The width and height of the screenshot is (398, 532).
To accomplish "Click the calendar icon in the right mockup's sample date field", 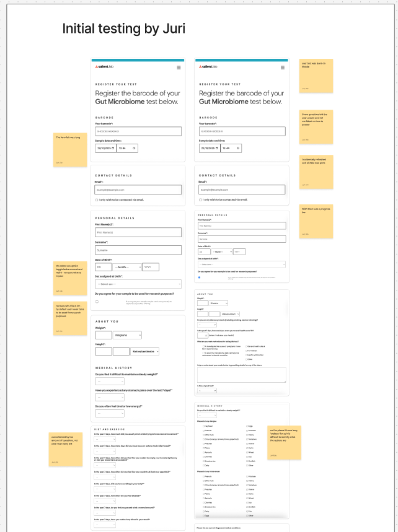I will 217,148.
